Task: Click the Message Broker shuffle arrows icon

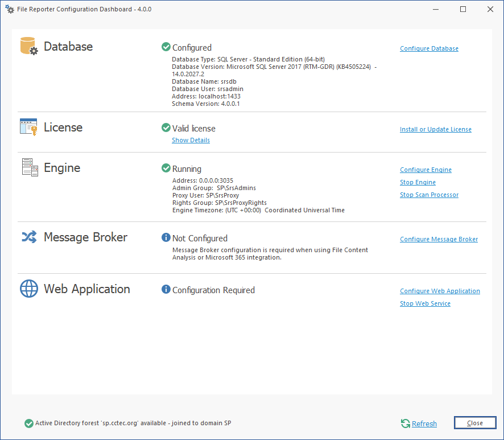Action: [29, 237]
